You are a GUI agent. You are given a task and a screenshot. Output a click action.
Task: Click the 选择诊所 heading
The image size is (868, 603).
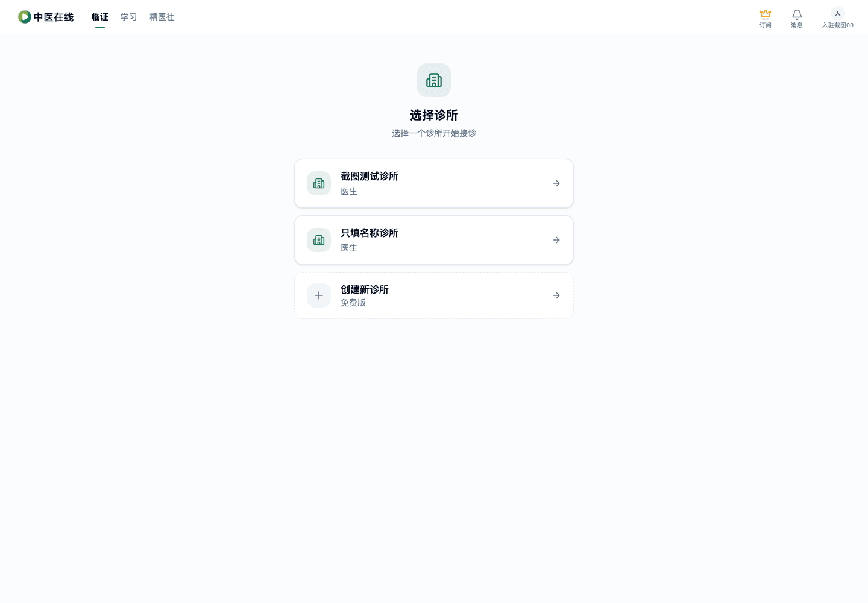(x=434, y=115)
